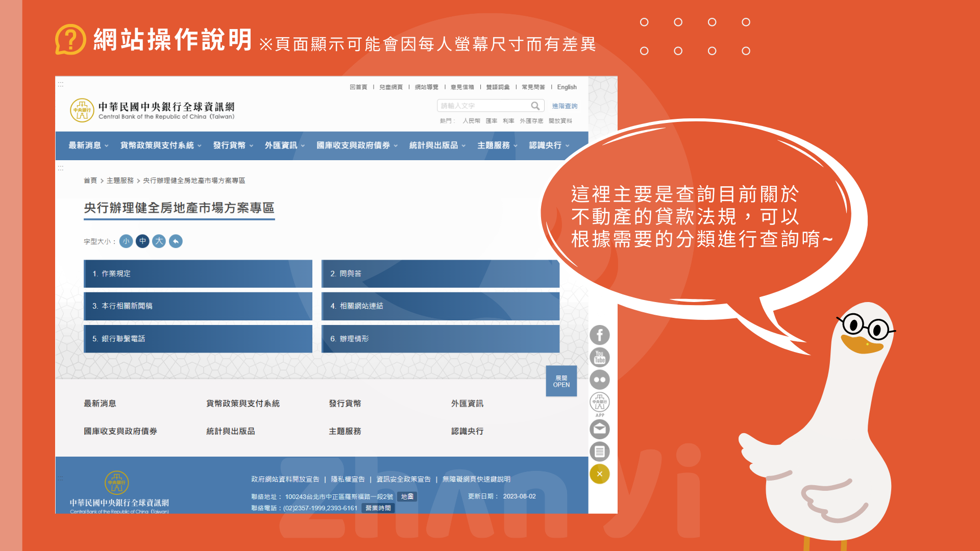The width and height of the screenshot is (980, 551).
Task: Click the 意見信箱 top link
Action: [462, 87]
